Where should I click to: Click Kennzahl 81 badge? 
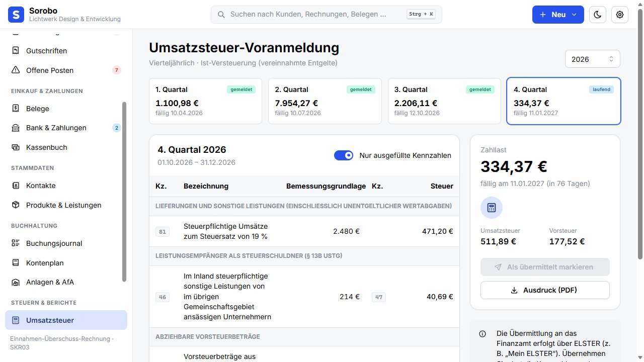click(163, 232)
